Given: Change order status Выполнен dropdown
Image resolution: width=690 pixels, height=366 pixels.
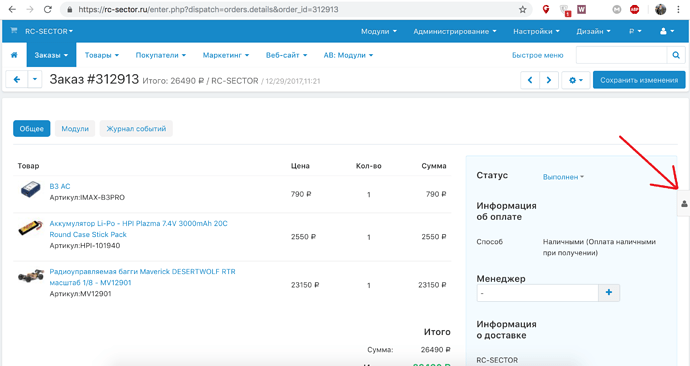Looking at the screenshot, I should [563, 177].
